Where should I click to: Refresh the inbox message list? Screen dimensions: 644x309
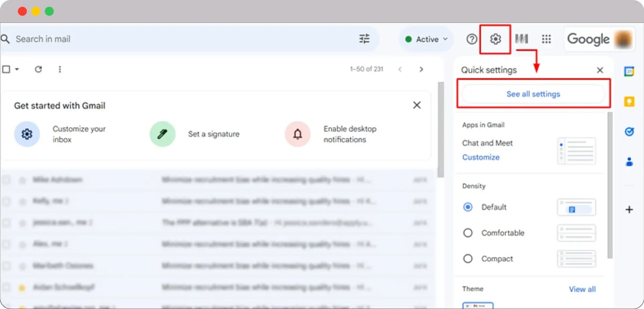(x=38, y=69)
